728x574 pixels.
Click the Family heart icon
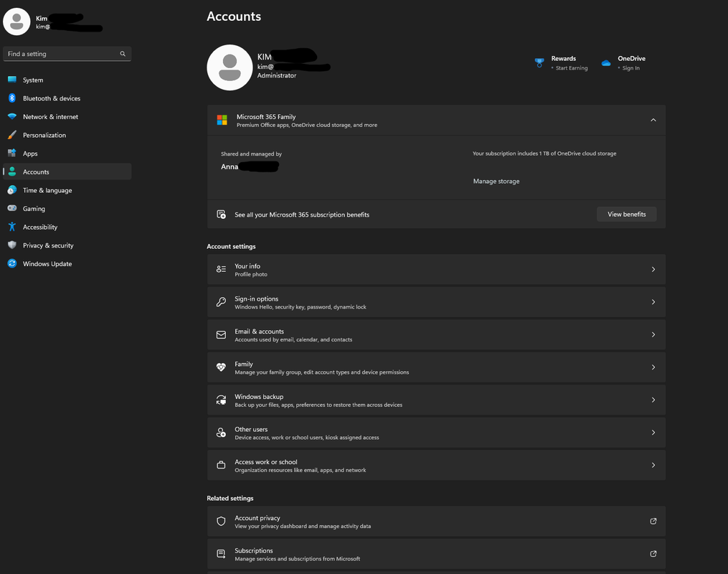221,367
